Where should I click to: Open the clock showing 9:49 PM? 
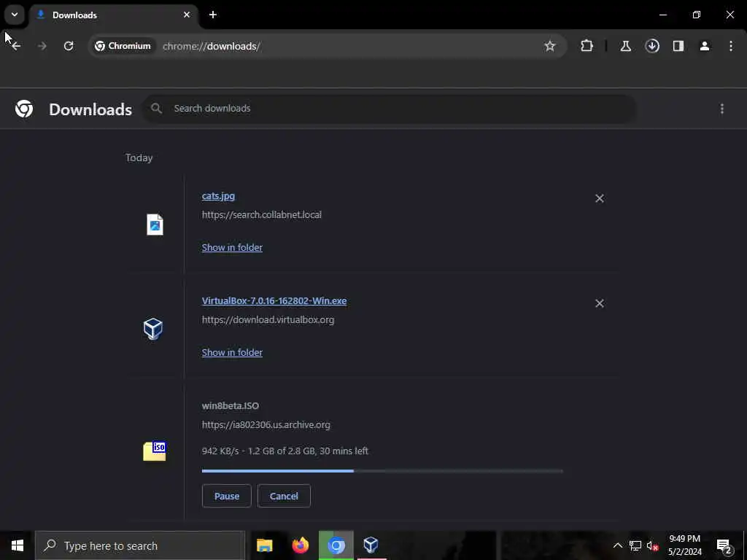(x=684, y=545)
